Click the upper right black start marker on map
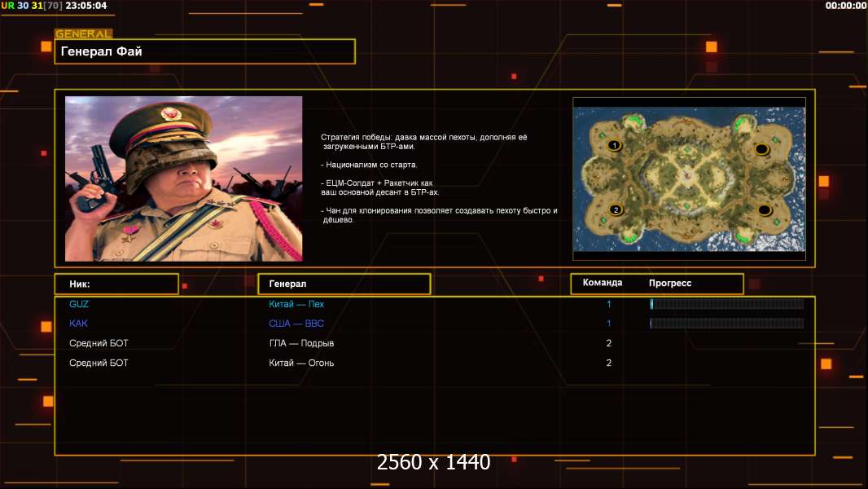The width and height of the screenshot is (868, 489). 761,149
